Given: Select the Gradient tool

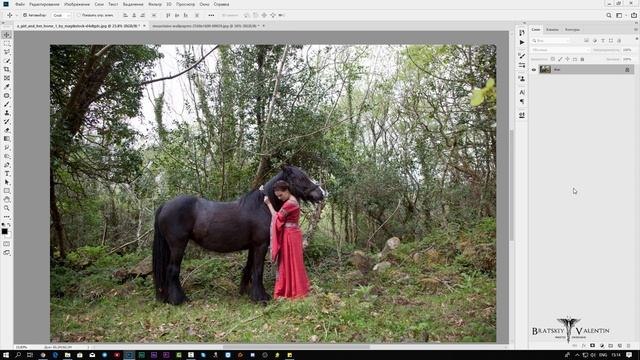Looking at the screenshot, I should [x=7, y=139].
